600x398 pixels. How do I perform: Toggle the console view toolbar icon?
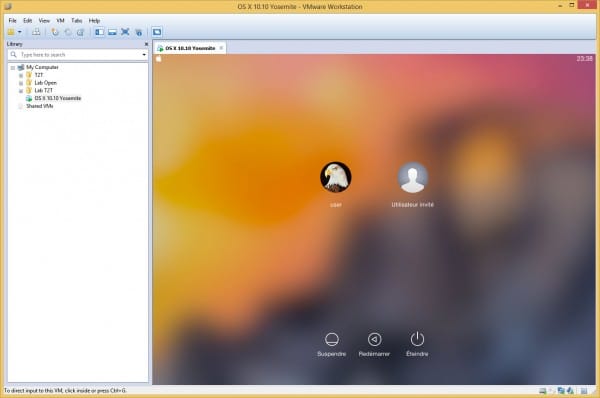click(x=157, y=32)
